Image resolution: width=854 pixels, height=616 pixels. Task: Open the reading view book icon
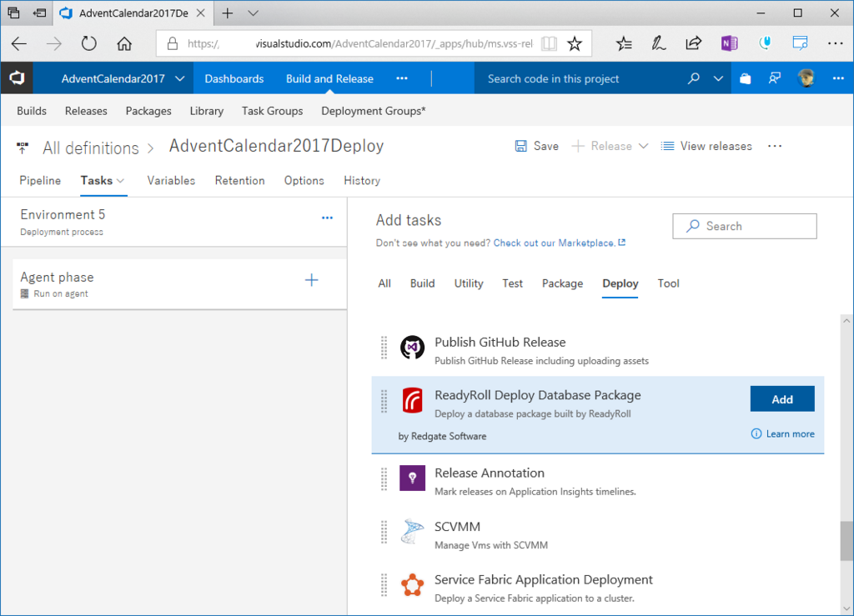(549, 43)
